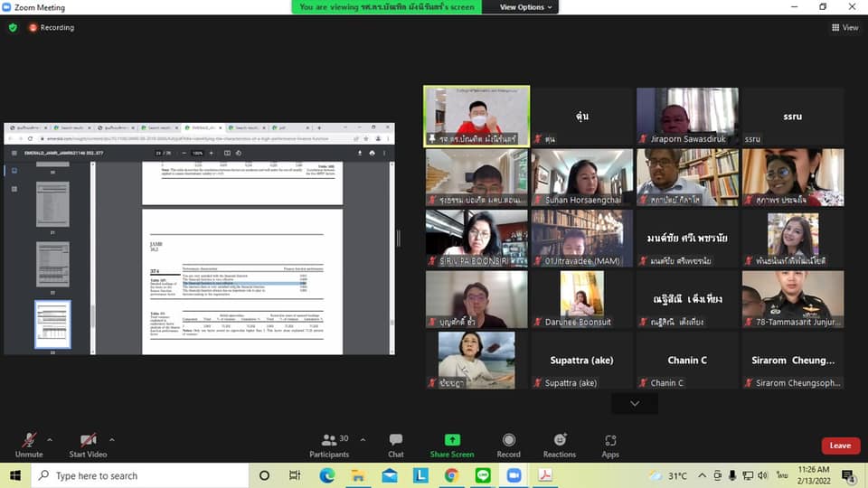Expand video options arrow beside Start Video

point(120,440)
